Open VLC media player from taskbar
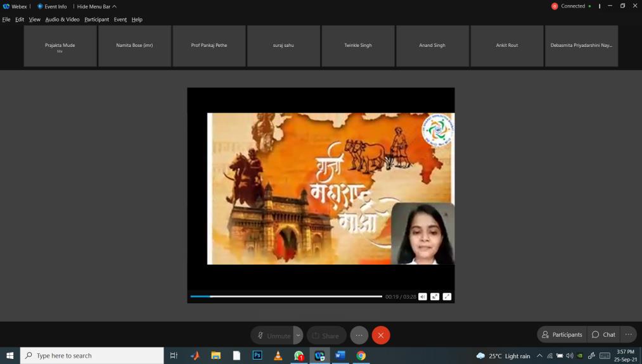Viewport: 642px width, 364px height. [278, 355]
